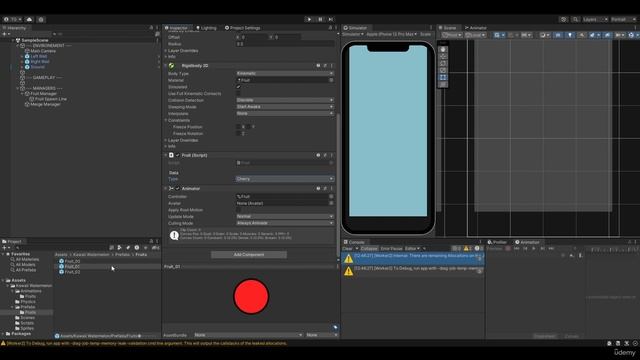The width and height of the screenshot is (640, 360).
Task: Advance one frame with the Step button
Action: [331, 19]
